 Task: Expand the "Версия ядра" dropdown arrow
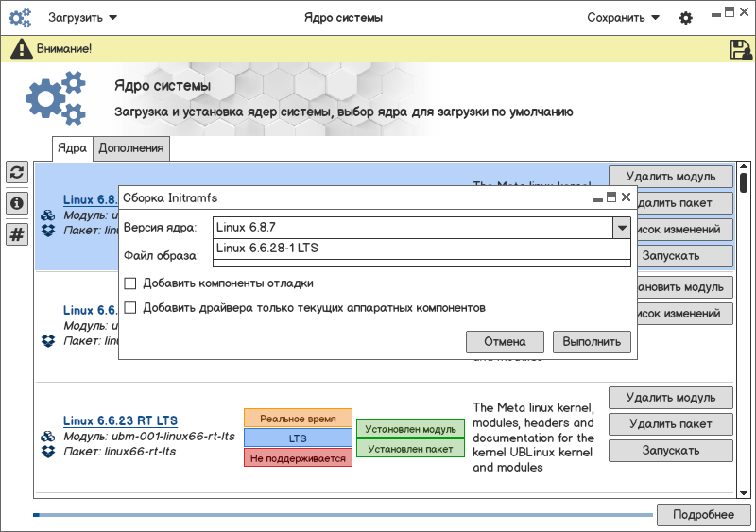click(x=621, y=228)
